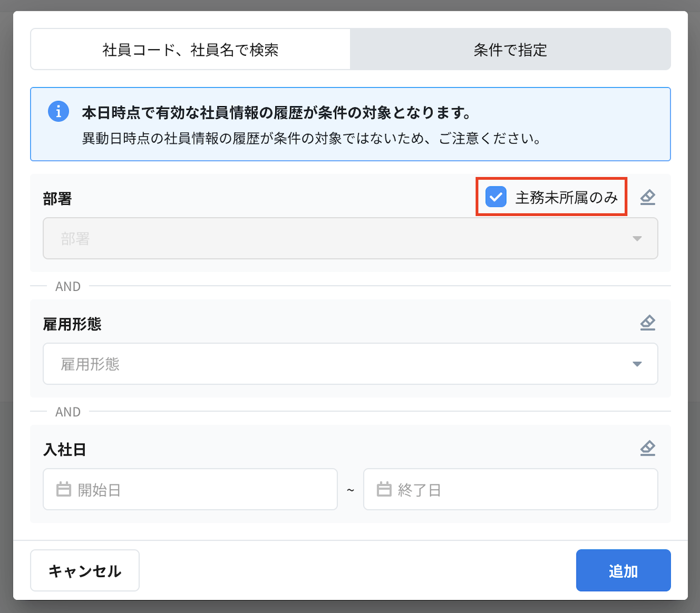Uncheck the 主務未所属のみ checkbox
The width and height of the screenshot is (700, 613).
tap(496, 197)
